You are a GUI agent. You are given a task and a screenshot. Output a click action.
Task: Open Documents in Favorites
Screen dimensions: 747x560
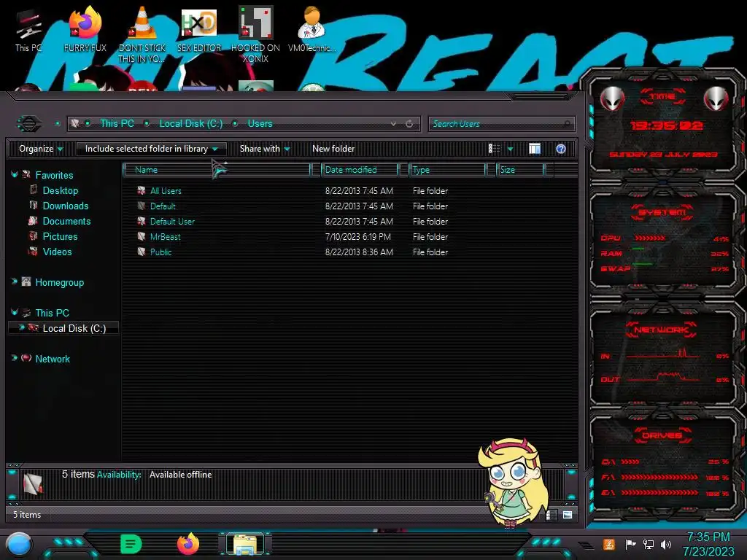pyautogui.click(x=66, y=221)
